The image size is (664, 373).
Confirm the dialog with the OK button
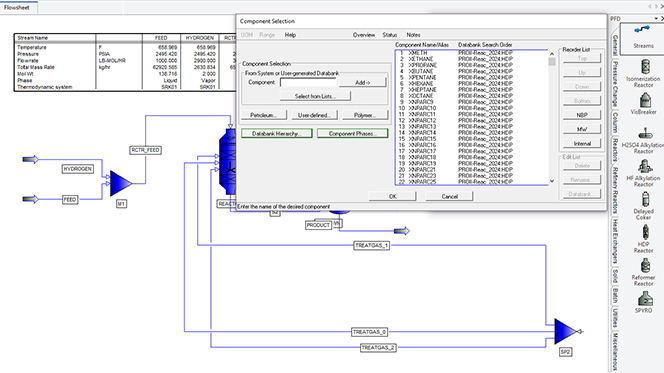coord(393,196)
